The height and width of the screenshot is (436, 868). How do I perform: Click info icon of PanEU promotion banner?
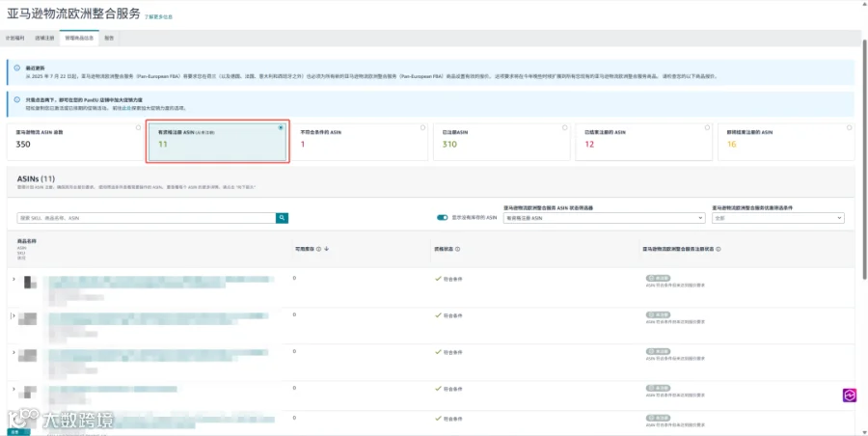[x=17, y=99]
